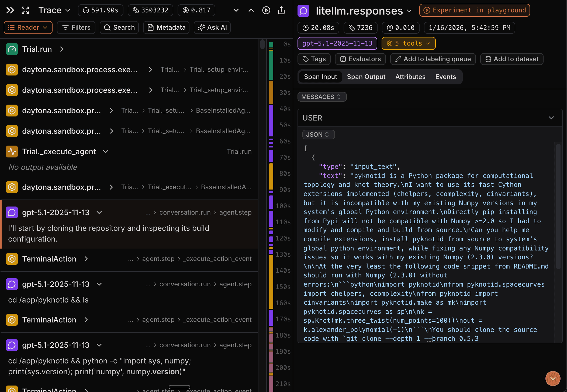Image resolution: width=567 pixels, height=392 pixels.
Task: Click the purple chat icon beside gpt-5.1-2025-11-13
Action: pos(12,212)
